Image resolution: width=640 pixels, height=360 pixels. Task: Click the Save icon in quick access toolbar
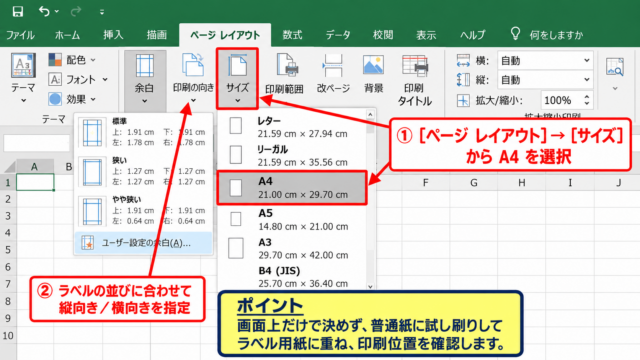coord(18,11)
